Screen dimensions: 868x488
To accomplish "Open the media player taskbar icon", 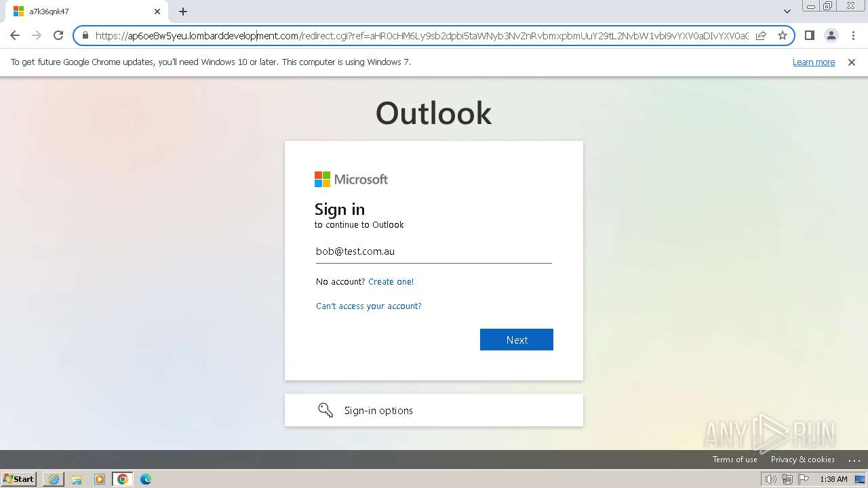I will [100, 479].
